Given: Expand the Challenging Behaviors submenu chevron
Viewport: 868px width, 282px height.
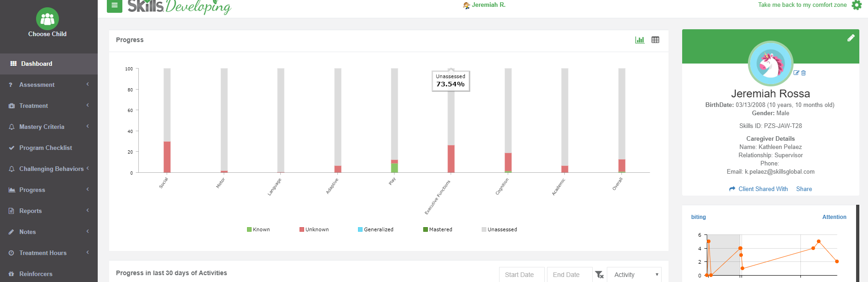Looking at the screenshot, I should pyautogui.click(x=88, y=168).
